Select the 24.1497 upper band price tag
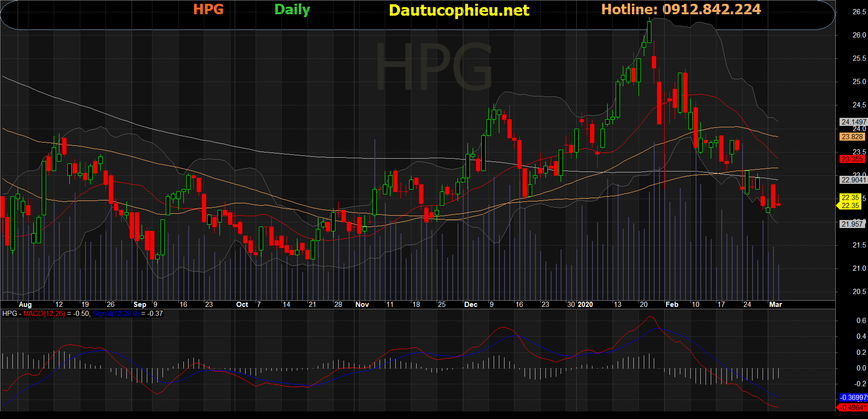 853,122
